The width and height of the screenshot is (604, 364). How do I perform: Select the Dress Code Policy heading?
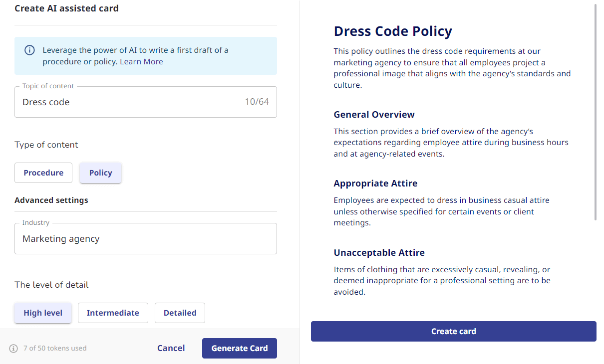393,31
